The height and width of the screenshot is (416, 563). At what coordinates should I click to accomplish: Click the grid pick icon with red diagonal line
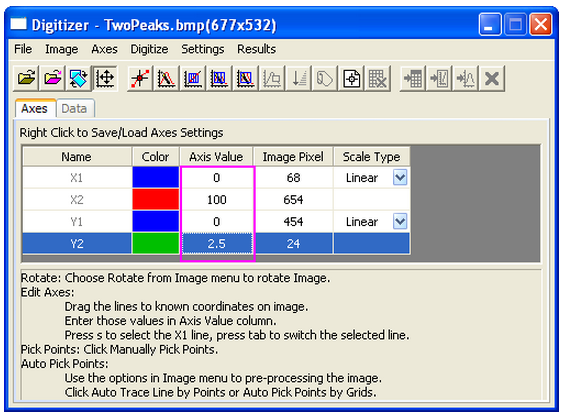(x=193, y=78)
